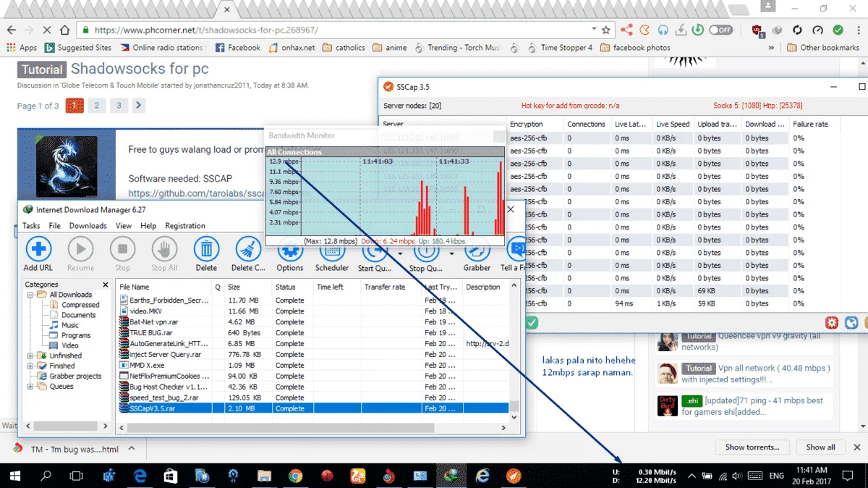Open Chrome from the taskbar

(295, 476)
